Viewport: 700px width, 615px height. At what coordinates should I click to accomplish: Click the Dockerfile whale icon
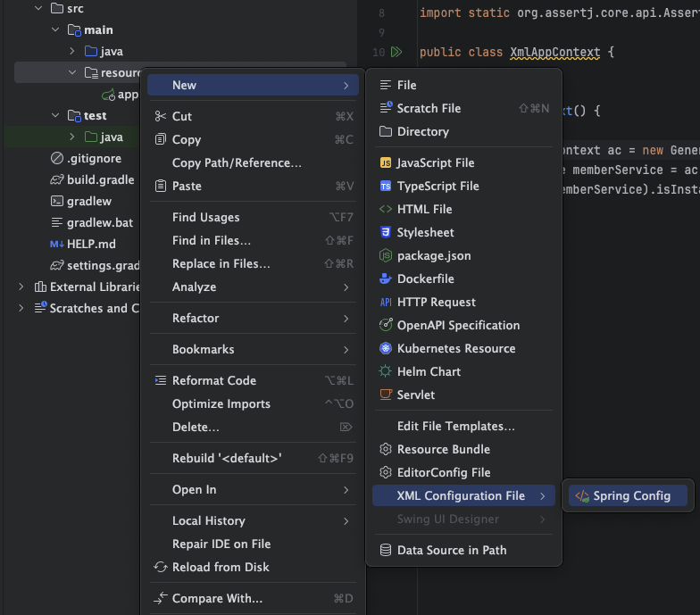click(386, 278)
